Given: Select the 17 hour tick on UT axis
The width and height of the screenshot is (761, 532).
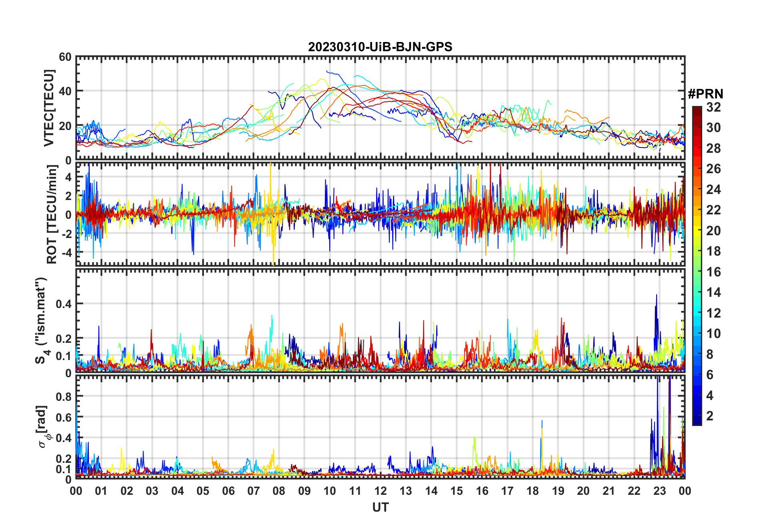Looking at the screenshot, I should 507,491.
